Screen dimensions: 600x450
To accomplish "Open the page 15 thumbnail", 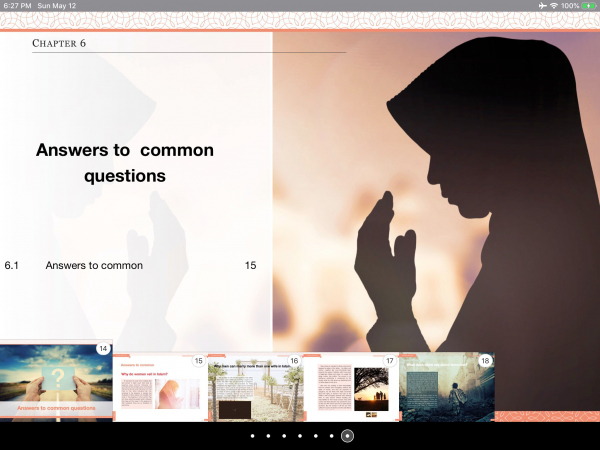I will (x=160, y=387).
